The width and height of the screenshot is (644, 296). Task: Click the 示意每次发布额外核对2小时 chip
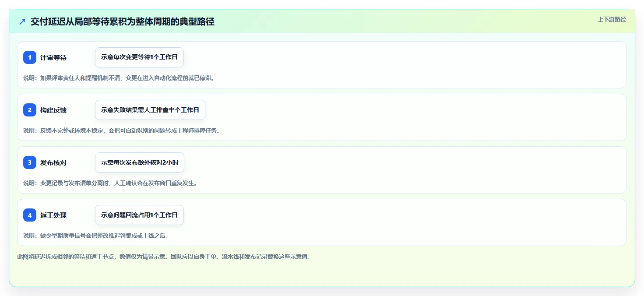pos(140,162)
